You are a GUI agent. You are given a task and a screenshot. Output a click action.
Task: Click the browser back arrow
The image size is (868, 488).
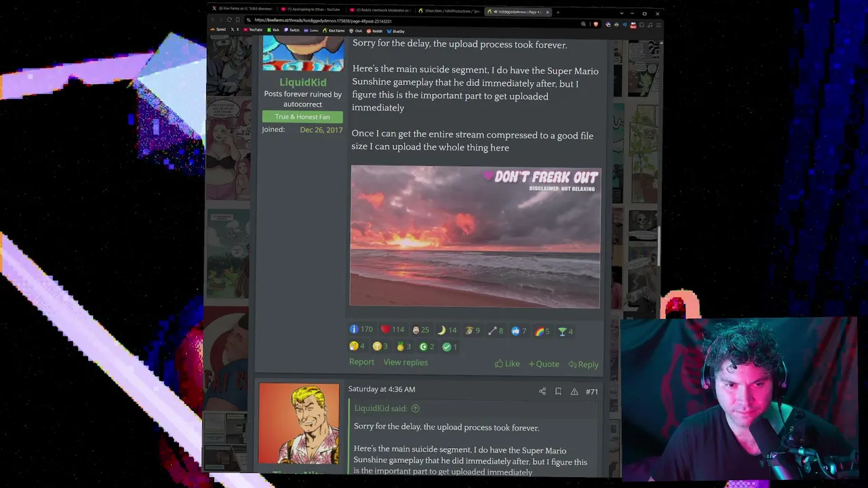pyautogui.click(x=212, y=20)
